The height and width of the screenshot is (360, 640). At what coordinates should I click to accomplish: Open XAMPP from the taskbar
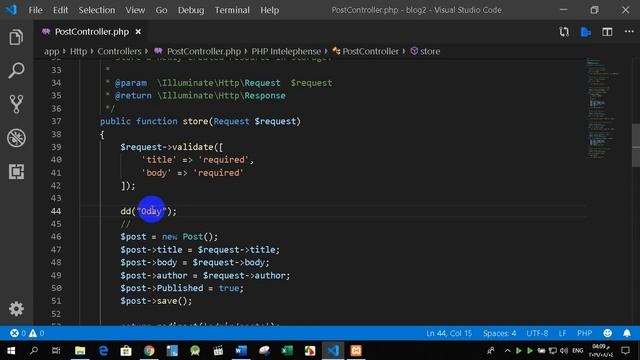coord(356,351)
